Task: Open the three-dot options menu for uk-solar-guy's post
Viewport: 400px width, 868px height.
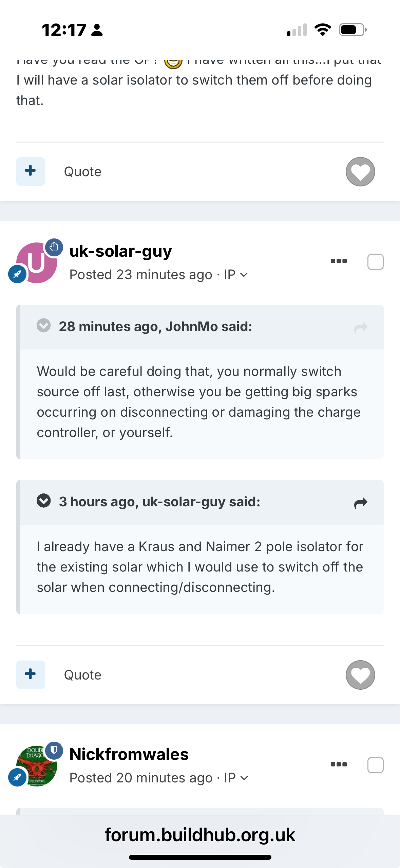Action: coord(339,261)
